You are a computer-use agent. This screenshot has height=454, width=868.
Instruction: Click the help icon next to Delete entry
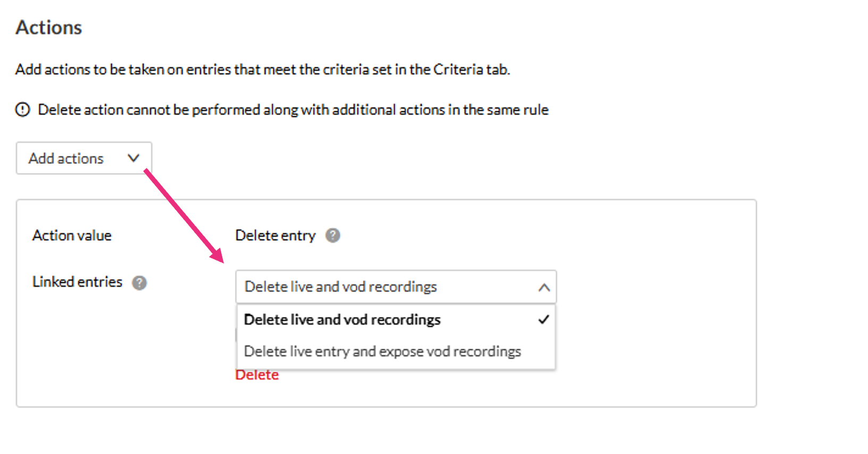[333, 235]
